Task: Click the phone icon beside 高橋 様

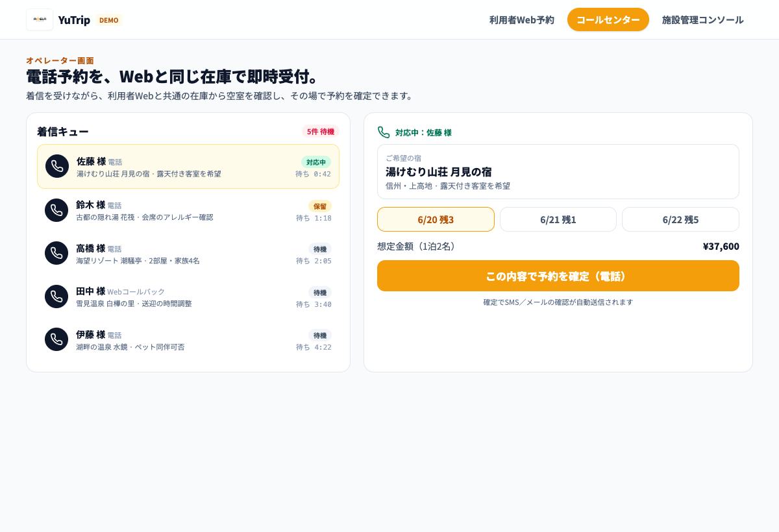Action: (56, 253)
